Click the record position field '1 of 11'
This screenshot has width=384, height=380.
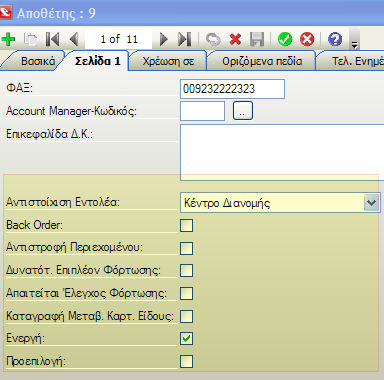click(119, 39)
